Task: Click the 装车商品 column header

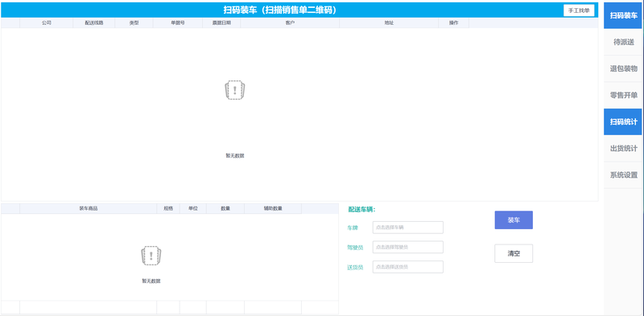Action: point(89,208)
